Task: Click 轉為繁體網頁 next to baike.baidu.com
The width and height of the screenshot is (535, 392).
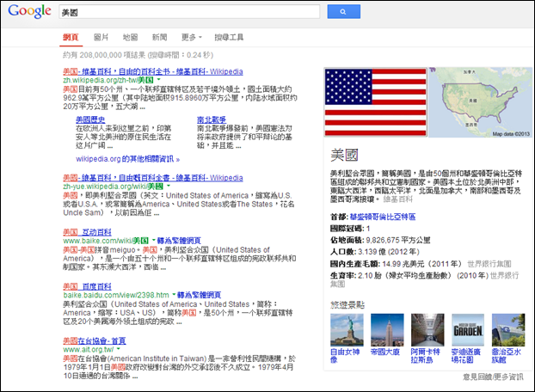Action: tap(200, 295)
